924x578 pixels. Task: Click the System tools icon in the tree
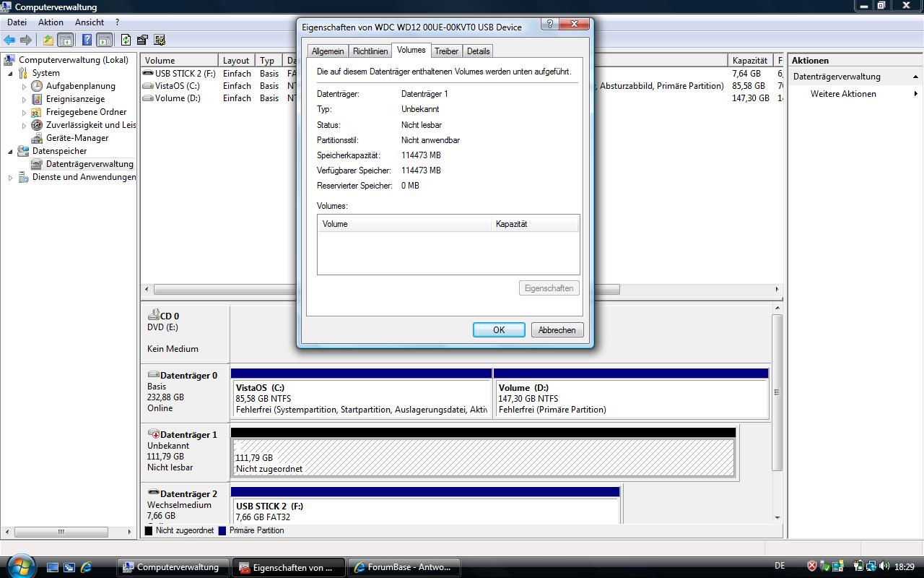pos(23,73)
